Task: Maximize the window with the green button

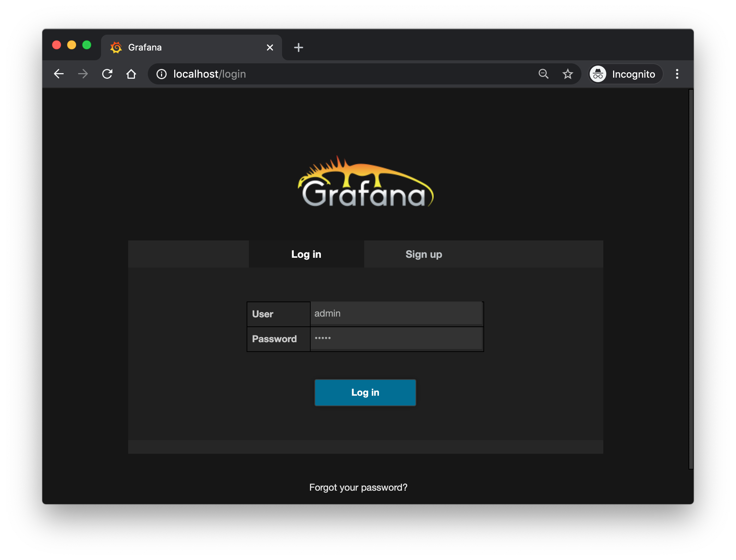Action: pyautogui.click(x=87, y=45)
